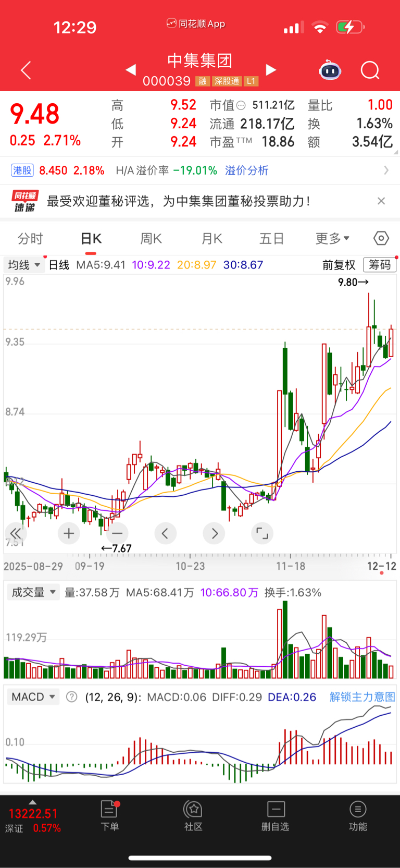This screenshot has width=400, height=868.
Task: Toggle 筹码 chip distribution button
Action: coord(380,265)
